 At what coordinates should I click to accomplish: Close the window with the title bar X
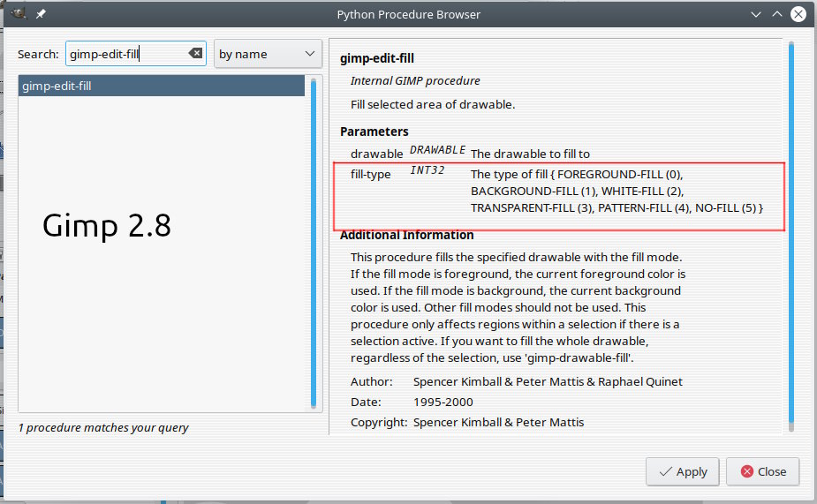point(798,14)
